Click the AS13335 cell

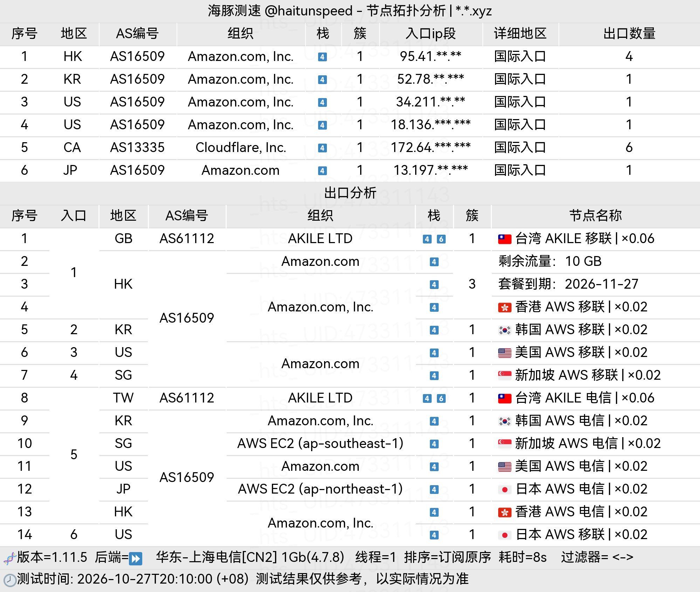pos(137,147)
